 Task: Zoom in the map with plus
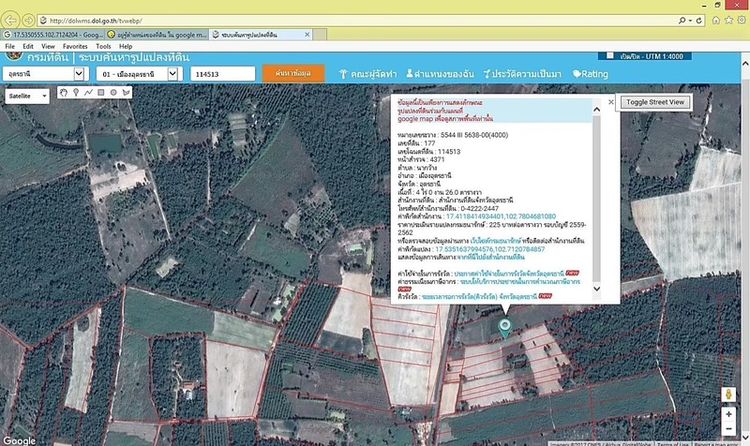pos(728,414)
